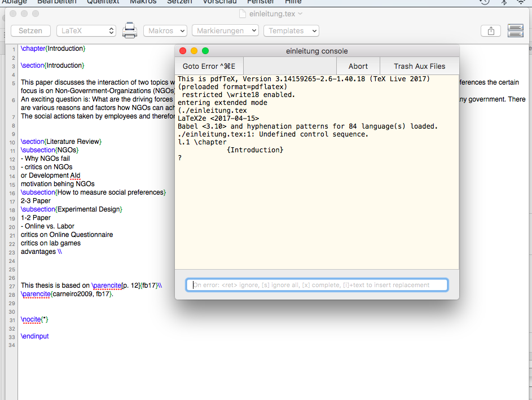Click line number 10 in the gutter
Screen dimensions: 532x400
tap(12, 143)
